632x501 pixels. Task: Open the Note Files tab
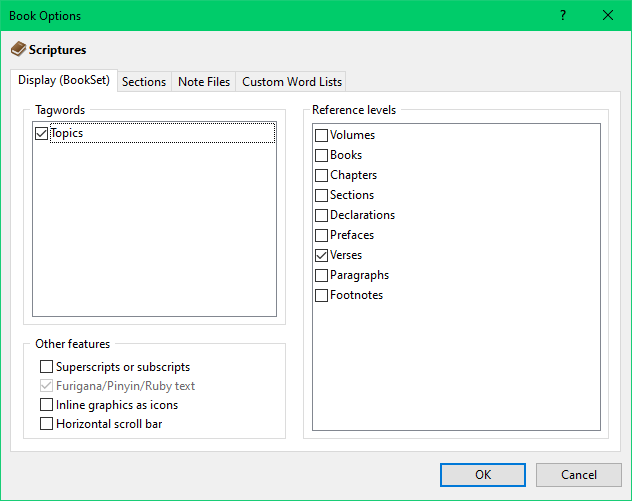pyautogui.click(x=204, y=82)
